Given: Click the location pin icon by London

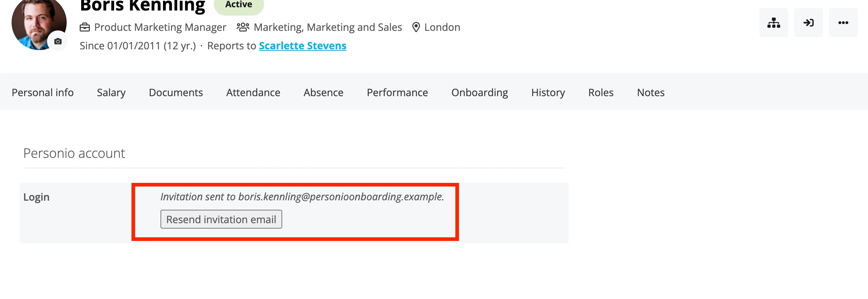Looking at the screenshot, I should click(x=416, y=27).
